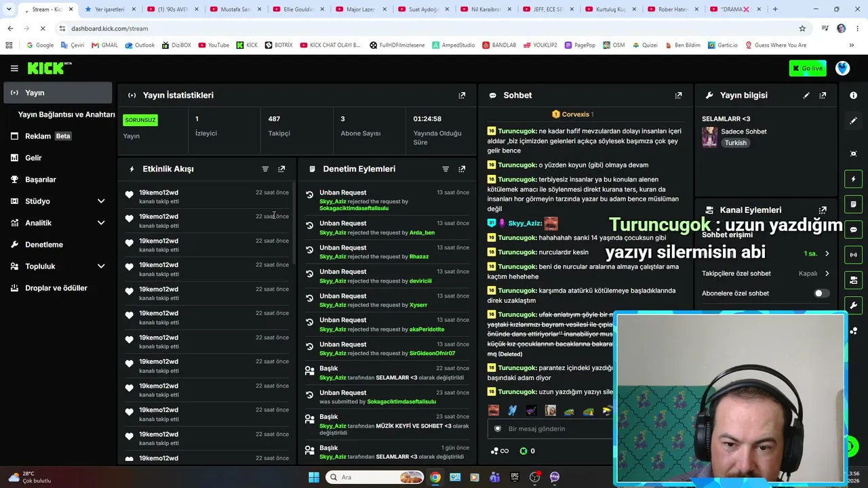Pop out the Sohbet chat panel
Screen dimensions: 868x488
coord(678,96)
